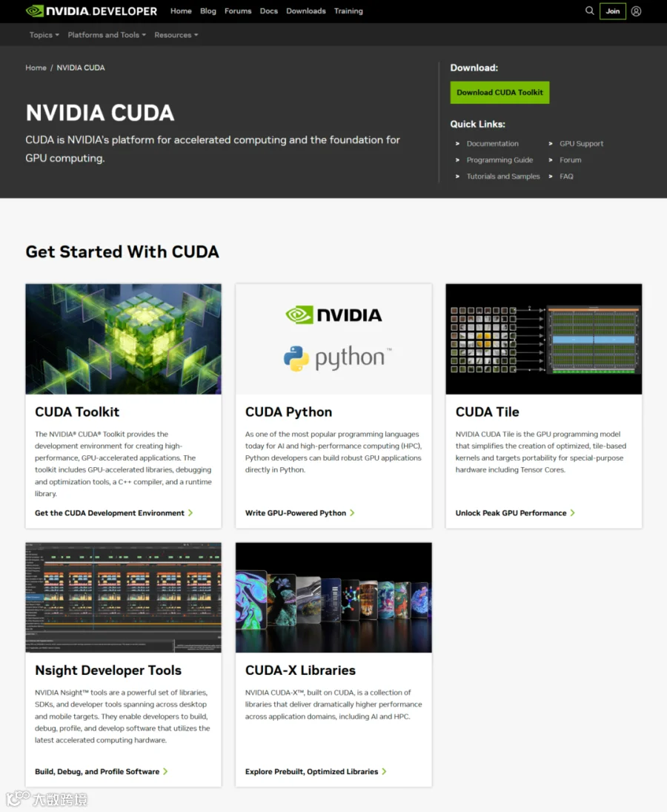Click chevron after Get the CUDA Development Environment
This screenshot has width=667, height=812.
(190, 512)
